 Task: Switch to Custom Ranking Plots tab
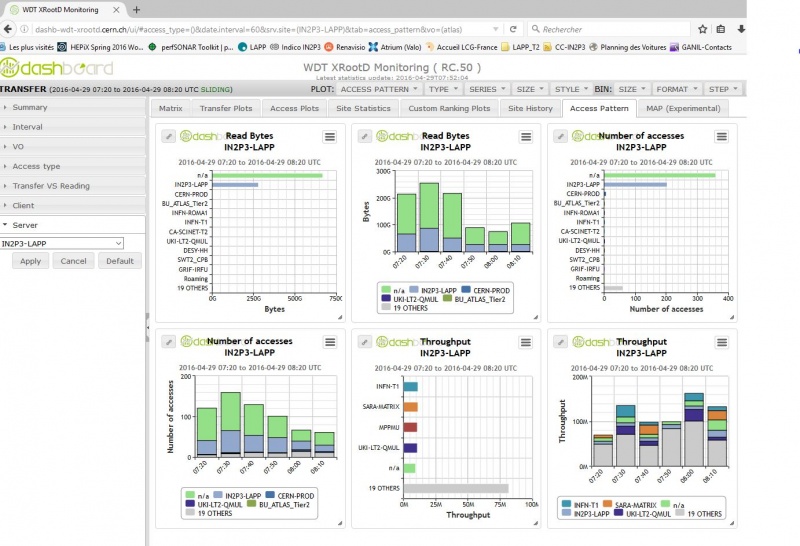click(449, 108)
